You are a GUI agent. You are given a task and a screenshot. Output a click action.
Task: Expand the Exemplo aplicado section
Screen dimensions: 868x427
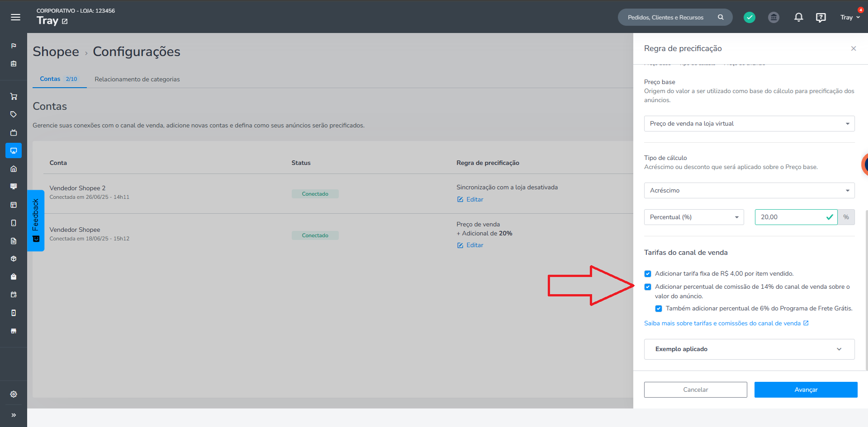(x=749, y=349)
